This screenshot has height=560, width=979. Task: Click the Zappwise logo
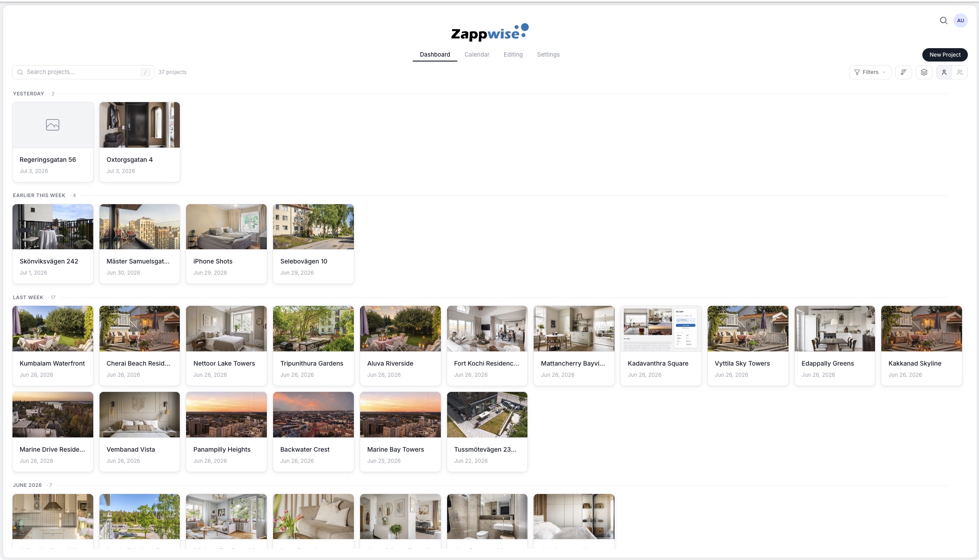pos(489,33)
